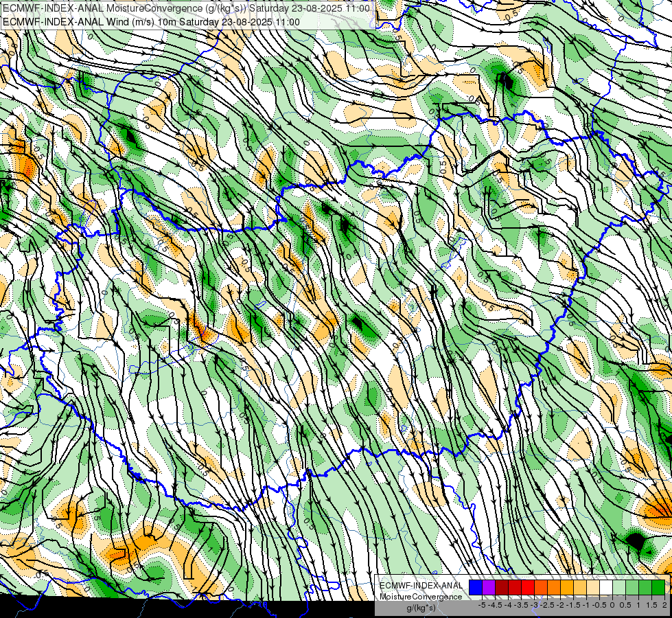Click the -3.5 legend tick value

coord(521,605)
